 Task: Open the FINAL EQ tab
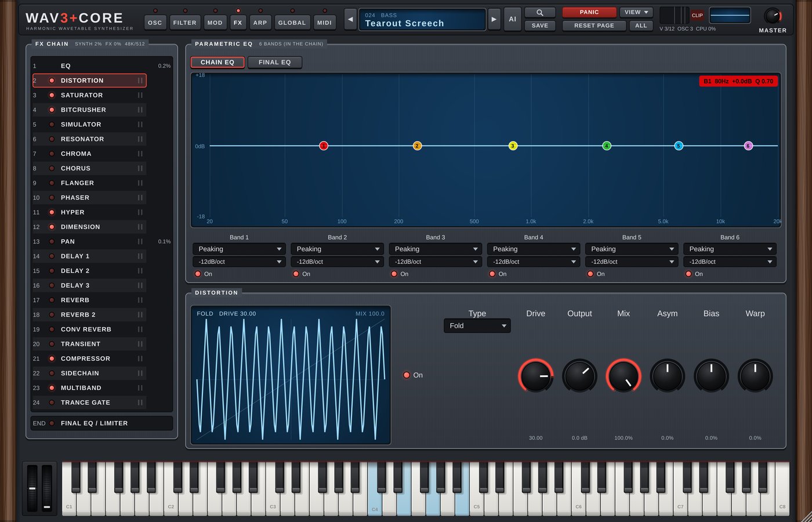pyautogui.click(x=275, y=62)
